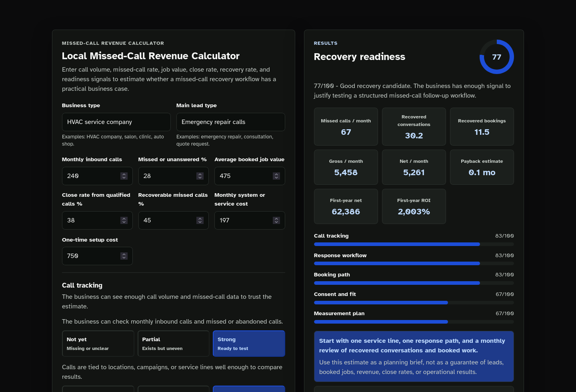Screen dimensions: 576x392
Task: Click the Monthly system cost spinner arrows
Action: (276, 220)
